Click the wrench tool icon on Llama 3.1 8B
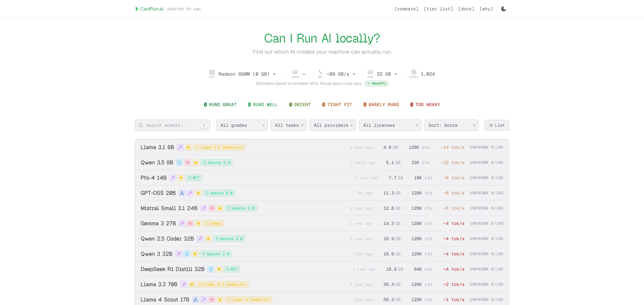Screen dimensions: 644x305 [180, 147]
